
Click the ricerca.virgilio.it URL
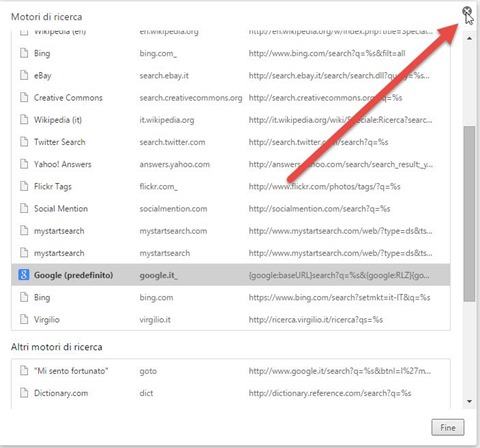click(316, 320)
